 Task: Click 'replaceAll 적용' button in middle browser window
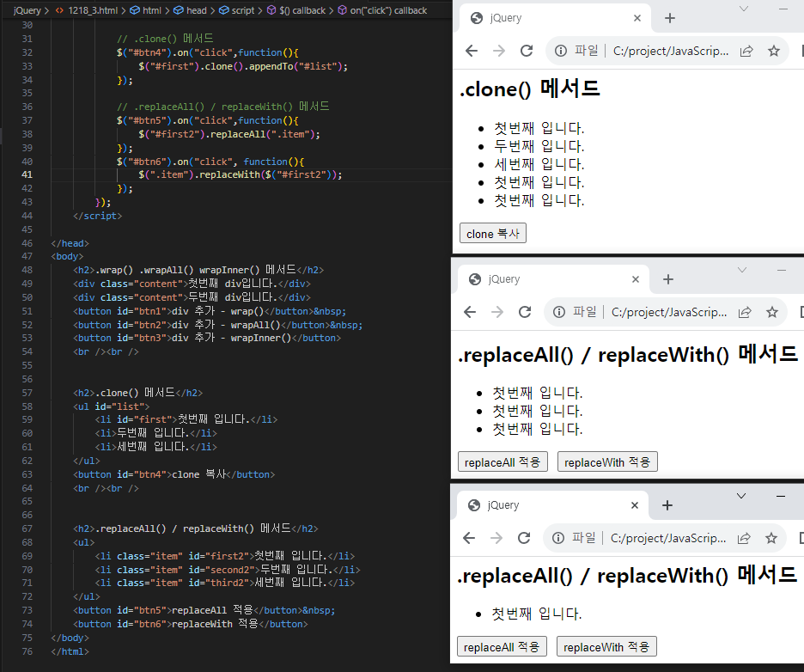502,461
